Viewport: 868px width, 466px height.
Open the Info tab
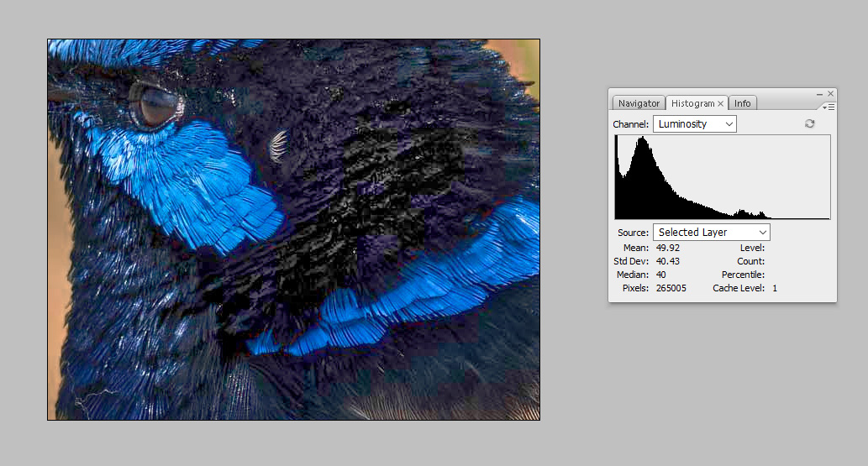[x=742, y=103]
